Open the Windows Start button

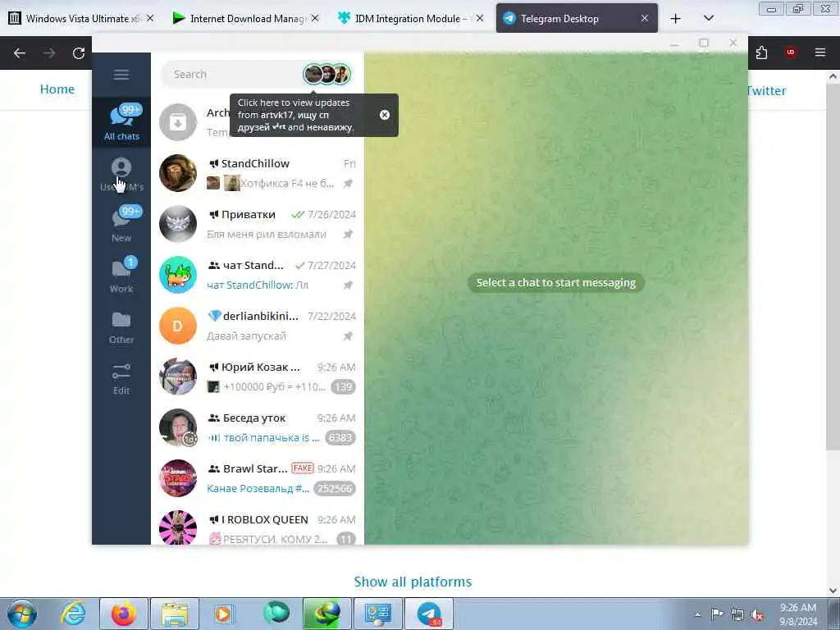click(22, 614)
